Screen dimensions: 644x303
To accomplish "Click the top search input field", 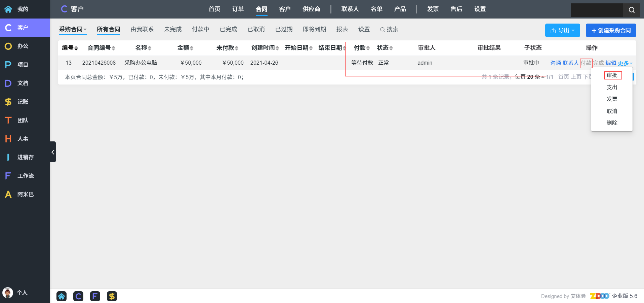I will pos(597,10).
